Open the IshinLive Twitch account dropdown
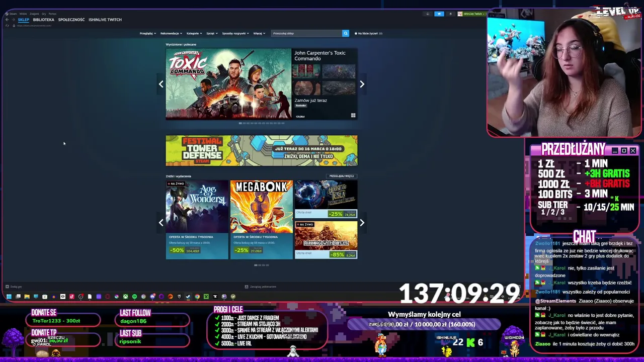644x362 pixels. [x=471, y=14]
